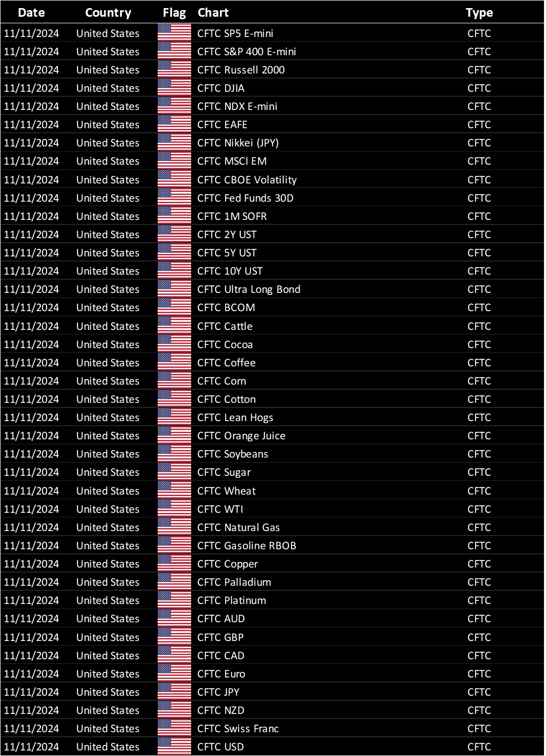The height and width of the screenshot is (756, 546).
Task: Select the flag beside CFTC Natural Gas
Action: (x=174, y=527)
